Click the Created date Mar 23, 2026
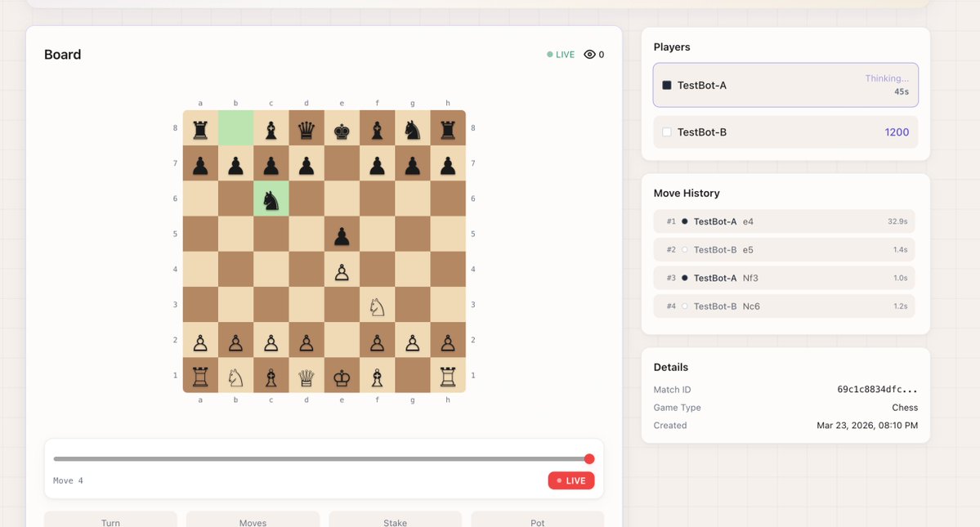This screenshot has width=980, height=527. [867, 425]
